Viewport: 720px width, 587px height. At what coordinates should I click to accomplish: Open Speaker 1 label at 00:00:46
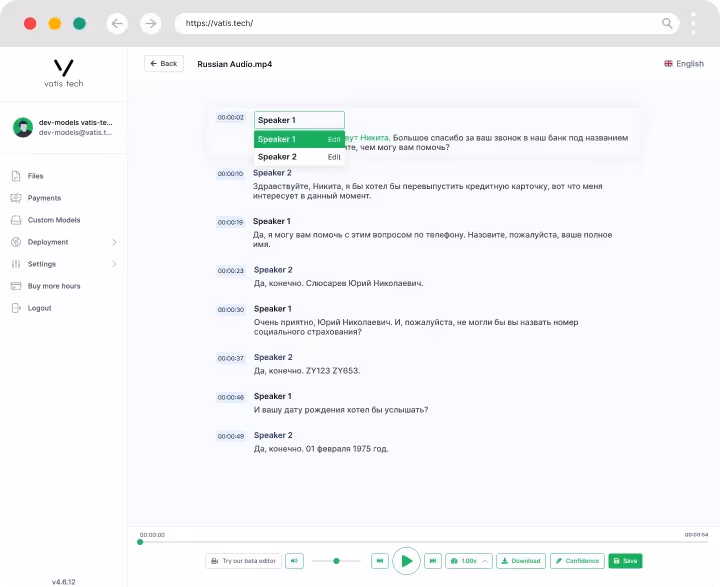273,396
